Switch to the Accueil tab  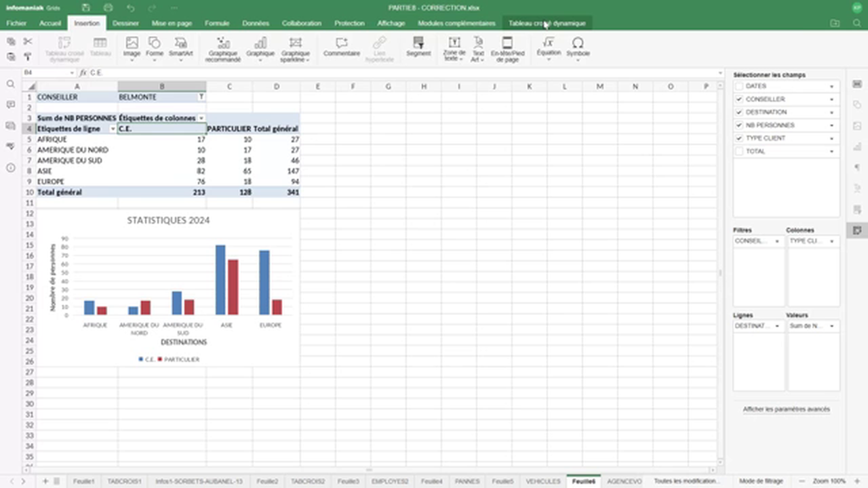coord(50,23)
